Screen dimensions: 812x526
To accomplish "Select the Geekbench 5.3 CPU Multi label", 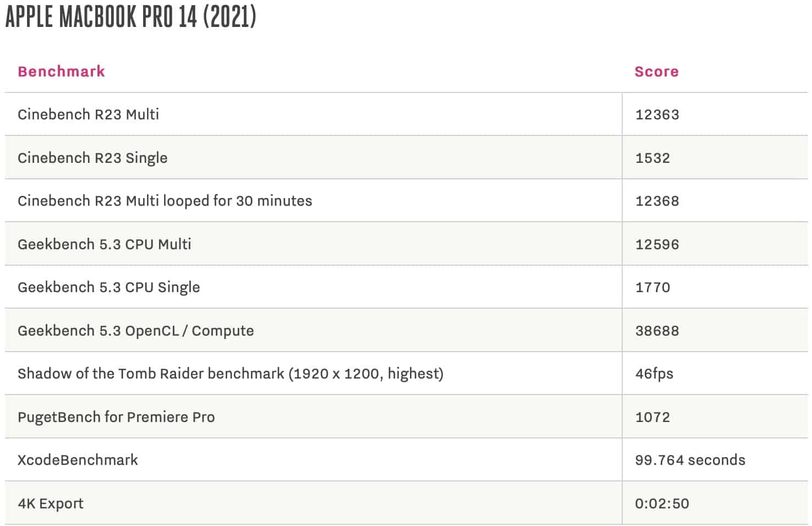I will [105, 244].
